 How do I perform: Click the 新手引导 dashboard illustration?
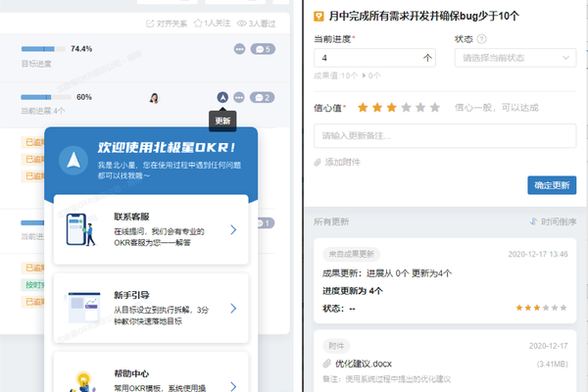82,308
